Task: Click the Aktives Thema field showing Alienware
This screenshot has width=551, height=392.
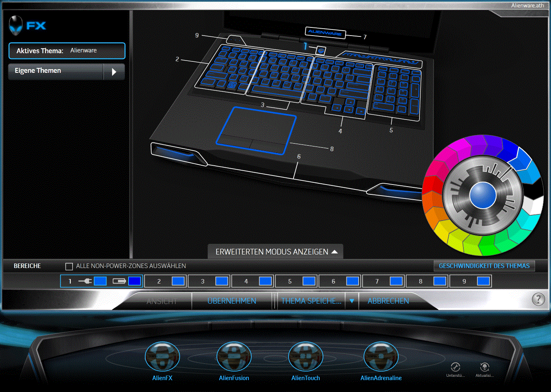Action: [67, 51]
